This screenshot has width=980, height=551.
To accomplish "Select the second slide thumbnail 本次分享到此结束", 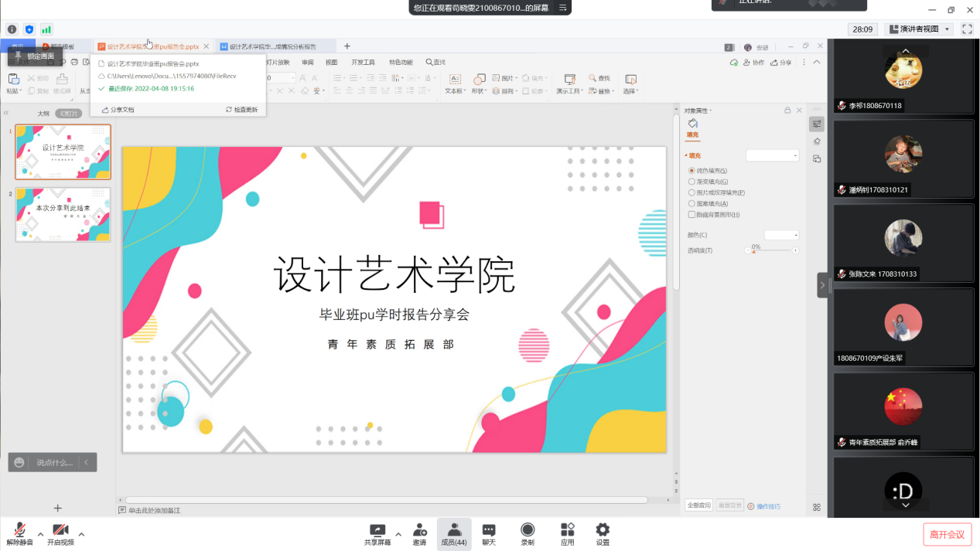I will [63, 214].
